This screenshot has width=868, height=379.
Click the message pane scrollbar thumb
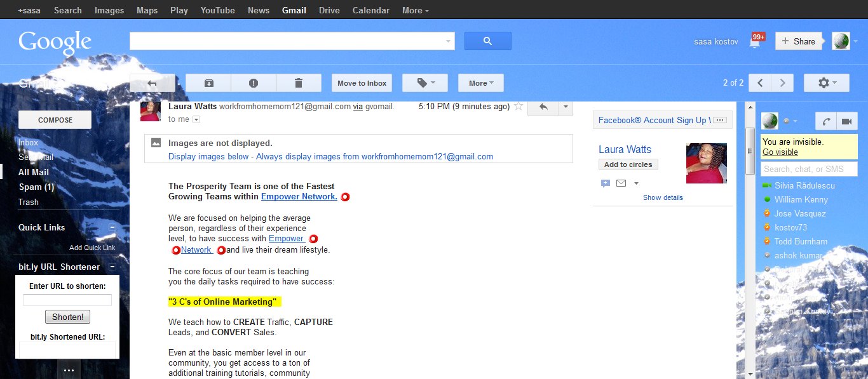click(750, 150)
